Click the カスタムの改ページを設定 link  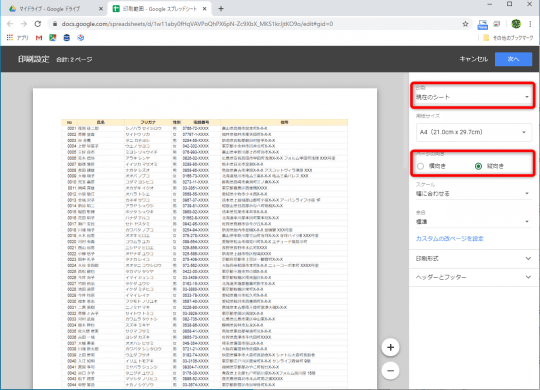click(x=450, y=238)
